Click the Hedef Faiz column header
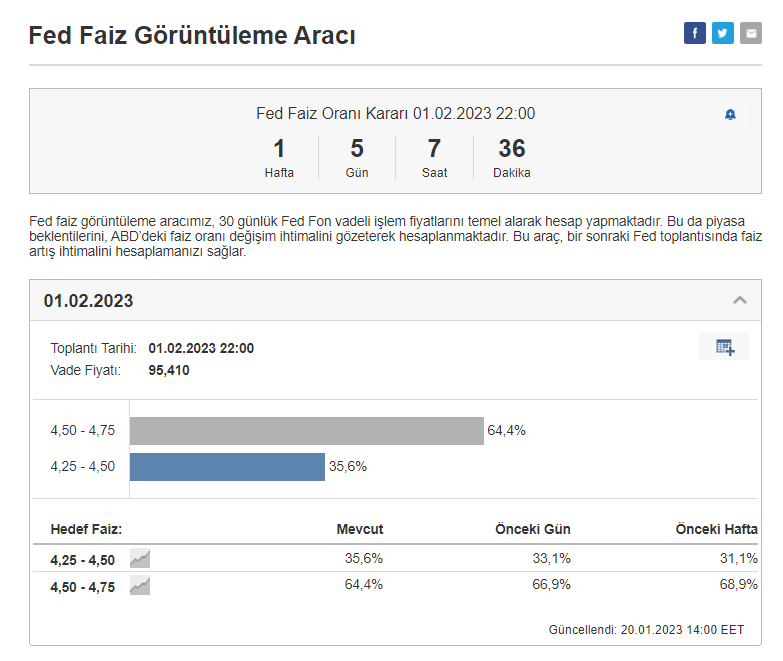Screen dimensions: 783x661 (86, 529)
